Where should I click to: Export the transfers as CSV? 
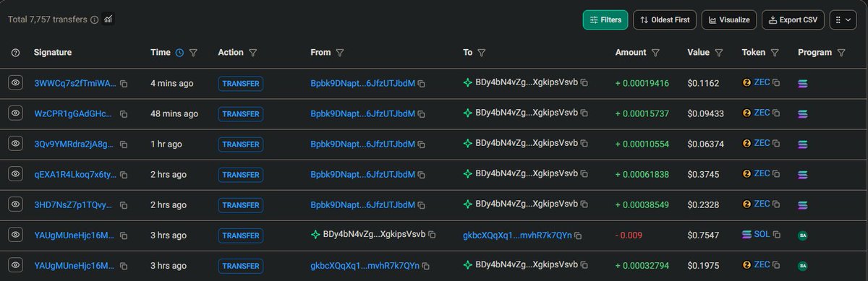[793, 20]
